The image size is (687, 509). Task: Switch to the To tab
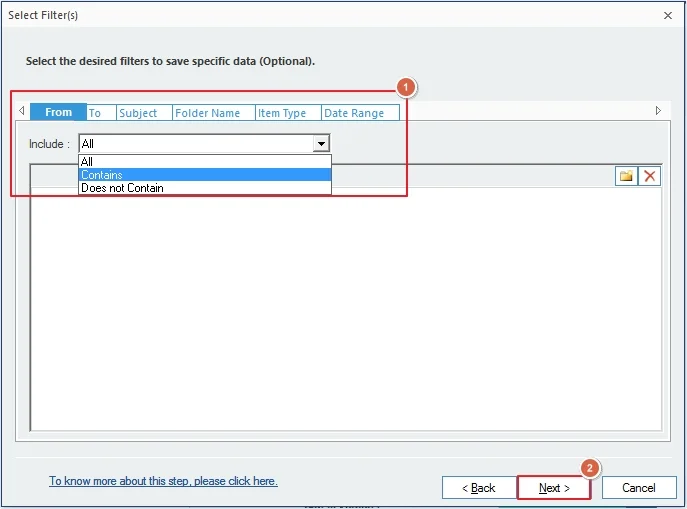101,113
